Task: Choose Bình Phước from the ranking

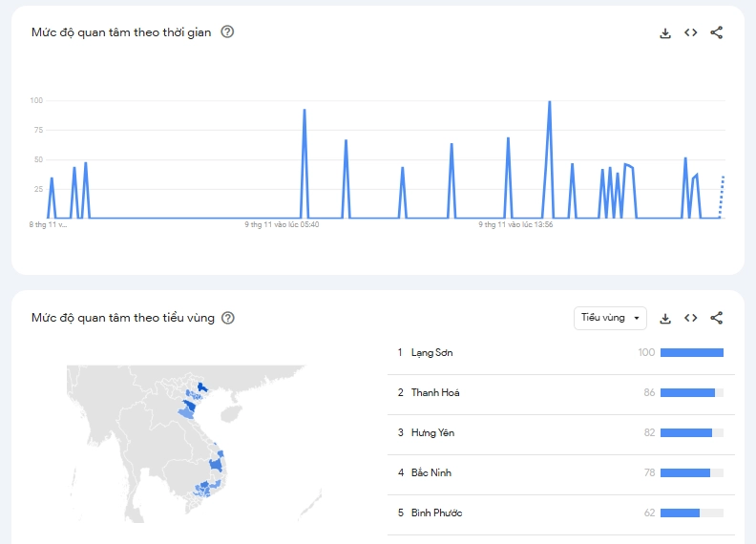Action: click(436, 513)
